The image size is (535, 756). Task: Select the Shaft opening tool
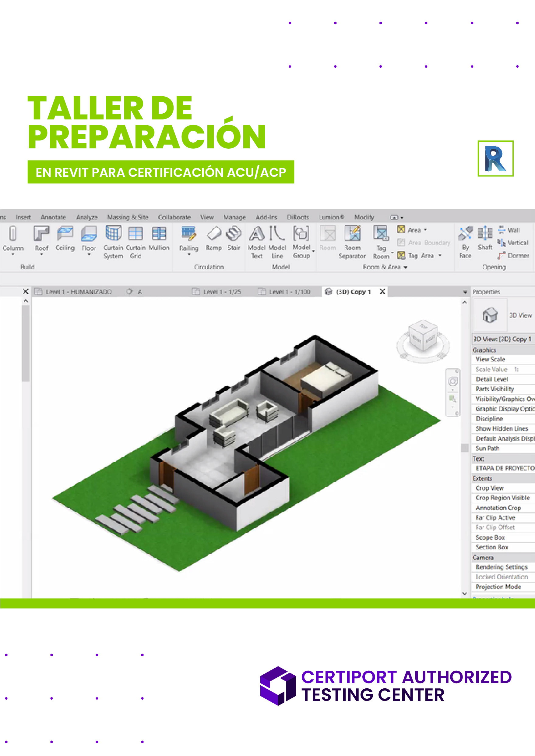click(x=485, y=238)
